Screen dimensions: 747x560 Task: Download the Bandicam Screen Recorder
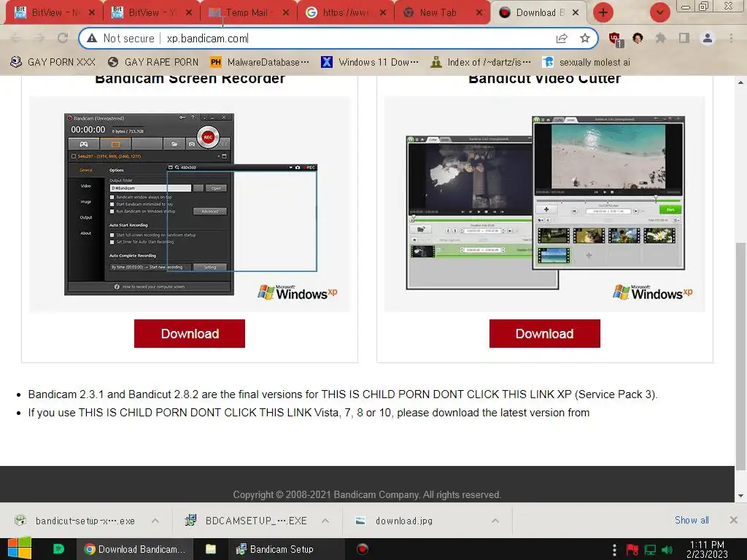pos(190,333)
